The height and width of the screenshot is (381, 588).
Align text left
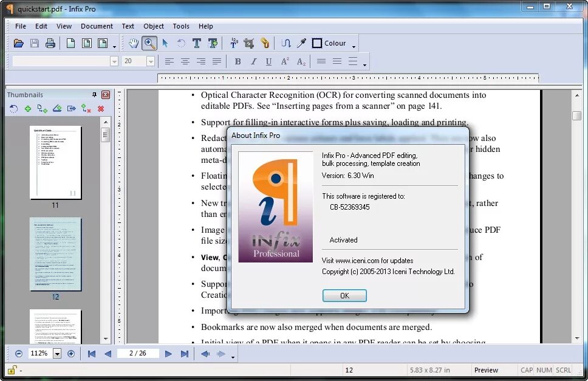pos(169,61)
